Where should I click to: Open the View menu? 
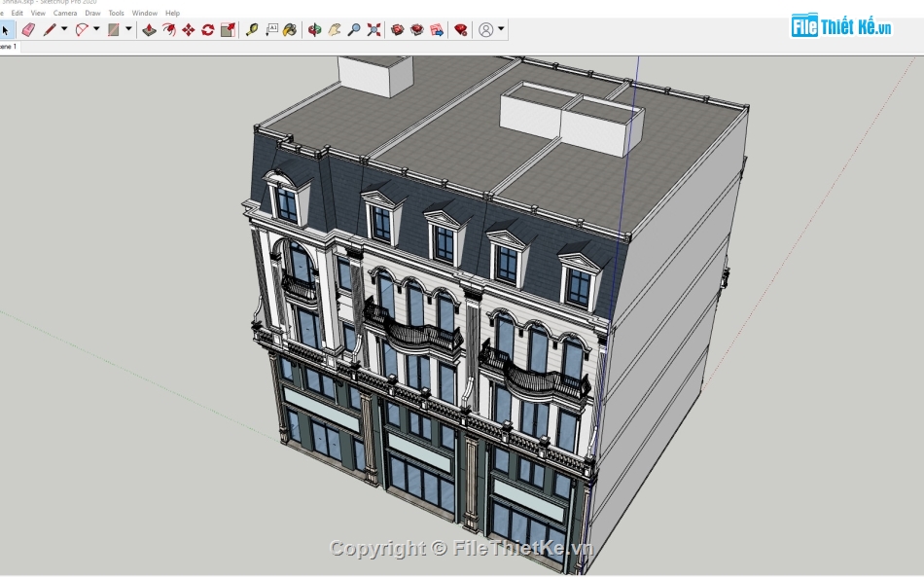coord(38,13)
